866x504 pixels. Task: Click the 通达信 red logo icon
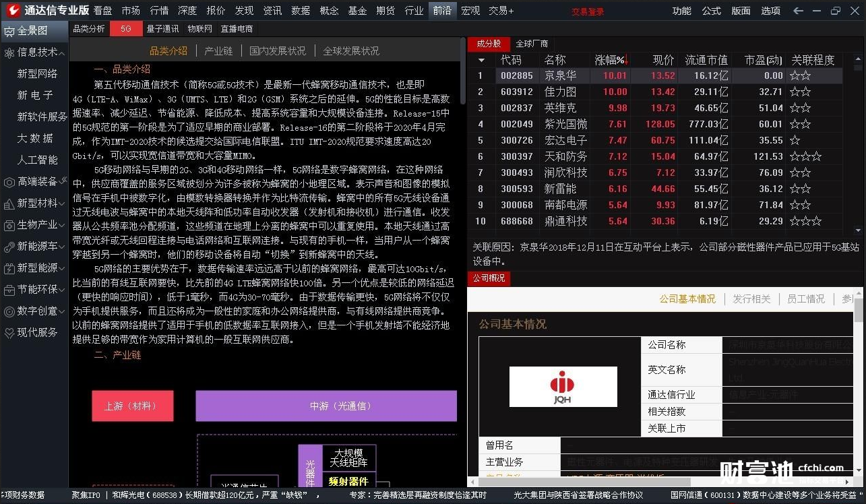(x=13, y=10)
